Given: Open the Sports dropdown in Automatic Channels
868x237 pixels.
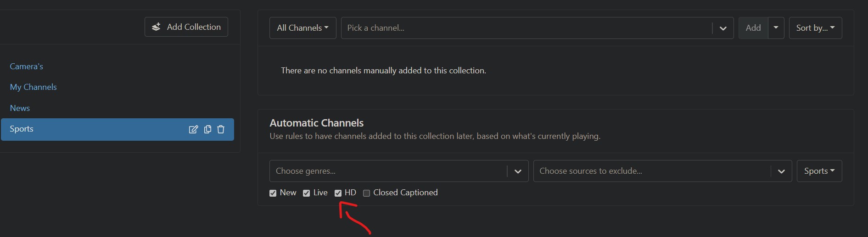Looking at the screenshot, I should (x=819, y=171).
